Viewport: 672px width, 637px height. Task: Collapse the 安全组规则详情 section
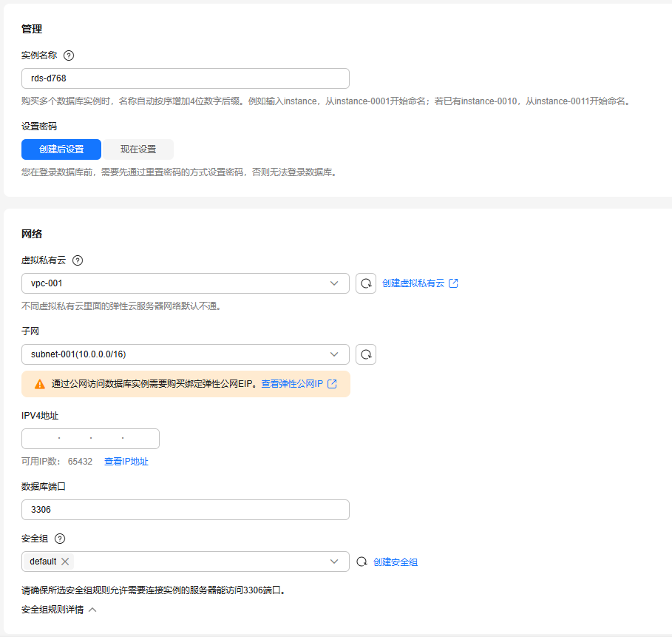tap(92, 610)
